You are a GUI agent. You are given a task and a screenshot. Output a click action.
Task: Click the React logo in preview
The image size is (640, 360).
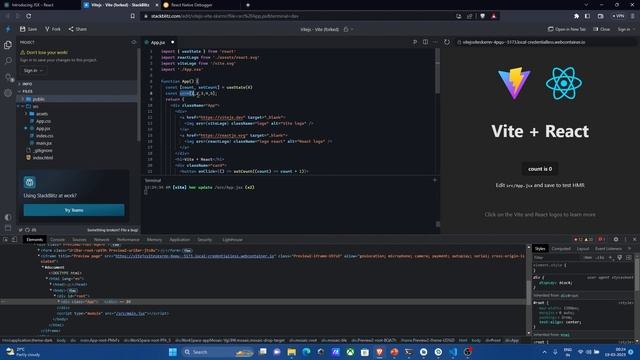click(x=564, y=83)
